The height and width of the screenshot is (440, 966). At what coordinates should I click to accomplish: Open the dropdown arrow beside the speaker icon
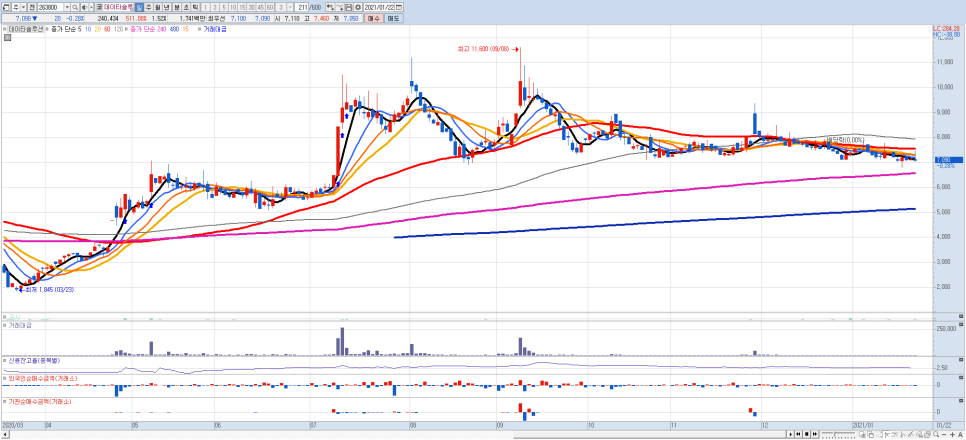[91, 7]
